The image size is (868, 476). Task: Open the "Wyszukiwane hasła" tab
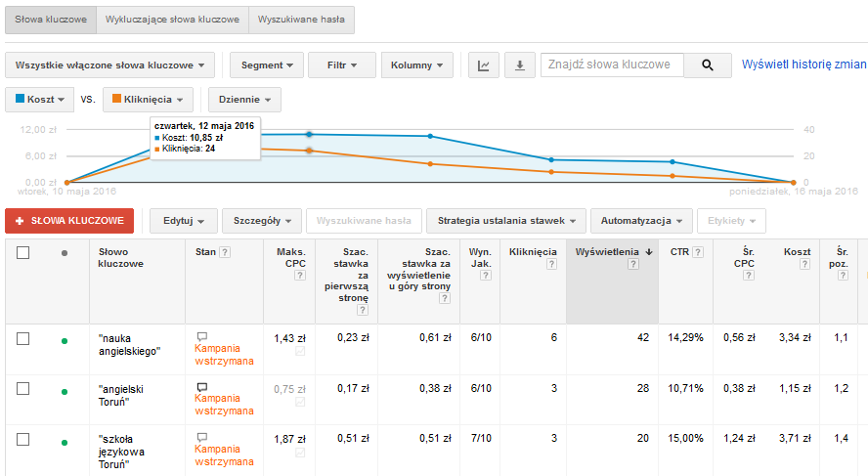click(301, 20)
